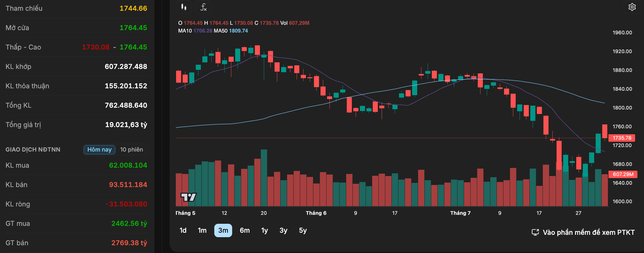Screen dimensions: 644x253
Task: Switch chart to 1y range
Action: [265, 230]
